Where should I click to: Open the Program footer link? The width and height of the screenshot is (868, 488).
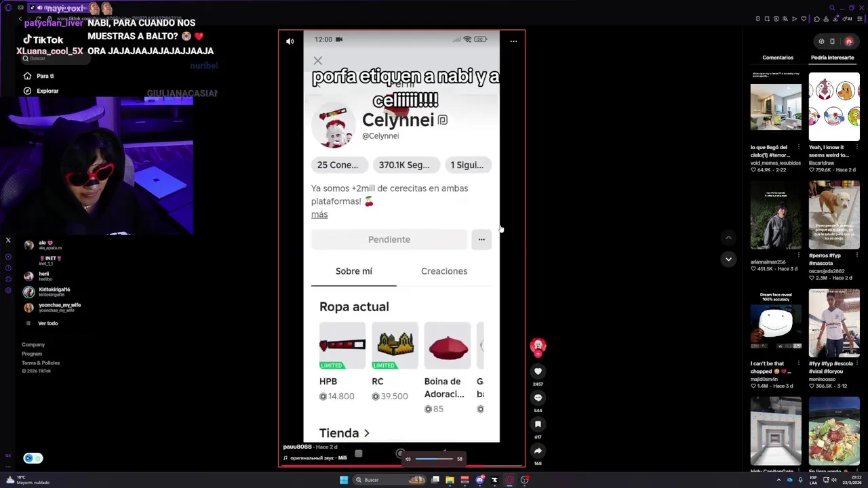tap(32, 354)
